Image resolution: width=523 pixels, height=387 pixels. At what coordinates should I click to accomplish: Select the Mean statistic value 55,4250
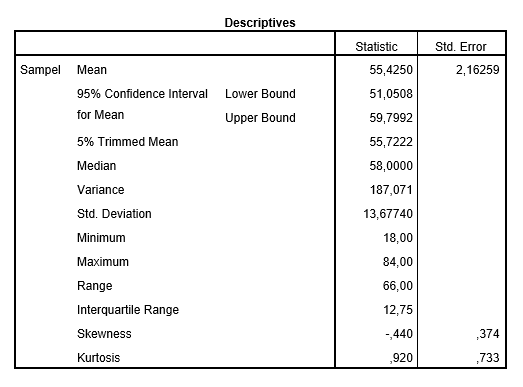coord(391,70)
